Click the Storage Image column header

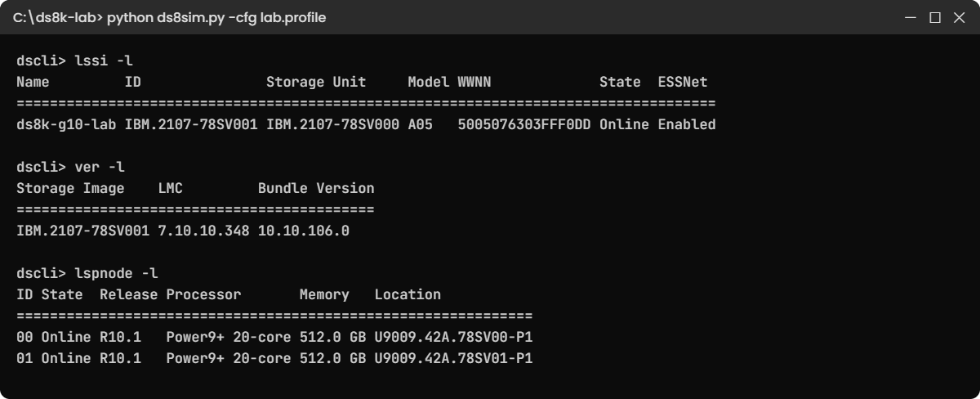click(70, 188)
